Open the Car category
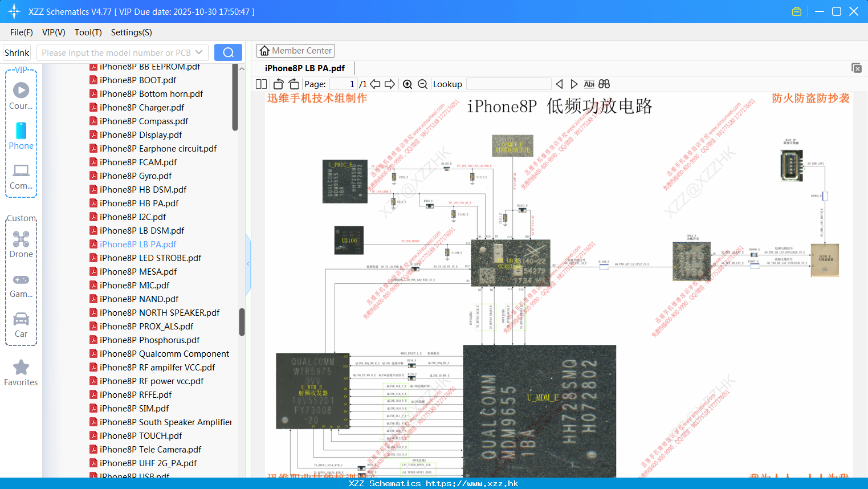This screenshot has height=489, width=868. tap(21, 325)
